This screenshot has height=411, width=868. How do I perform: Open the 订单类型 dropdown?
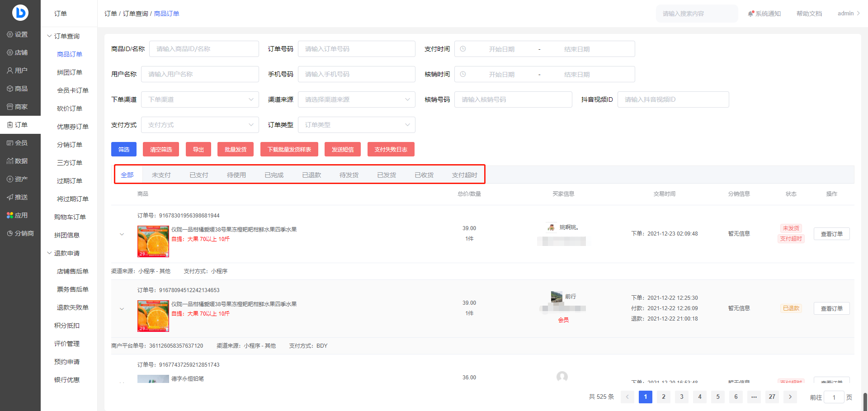tap(356, 125)
